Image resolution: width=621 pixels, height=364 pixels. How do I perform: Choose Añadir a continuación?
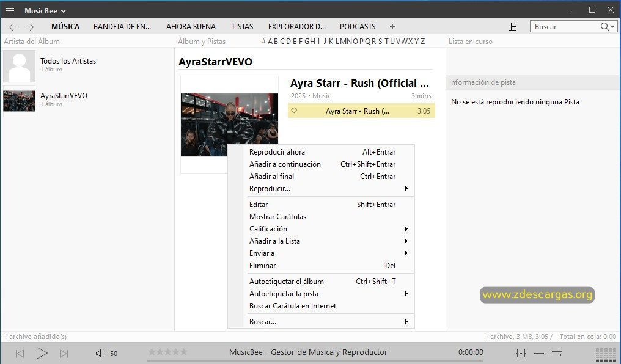click(x=321, y=164)
